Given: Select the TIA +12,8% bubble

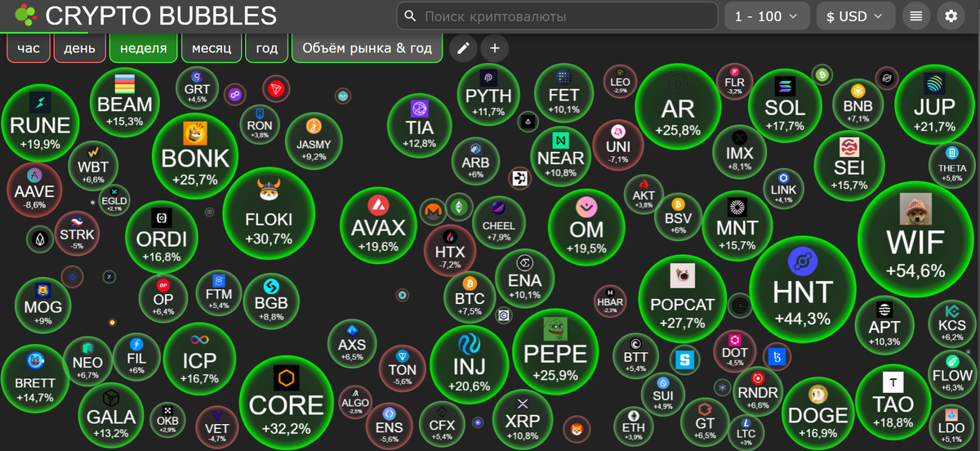Looking at the screenshot, I should 420,126.
